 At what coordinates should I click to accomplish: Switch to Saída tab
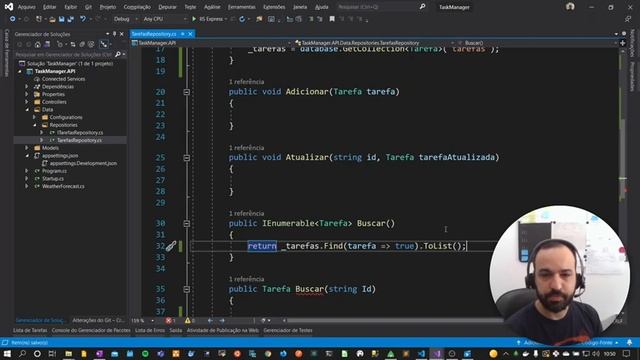[176, 330]
